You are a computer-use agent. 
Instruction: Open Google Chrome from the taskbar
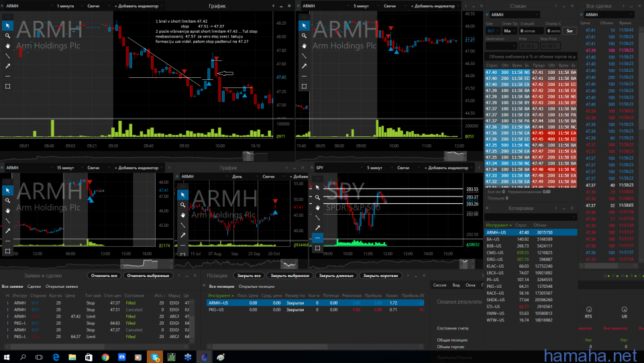[x=105, y=357]
